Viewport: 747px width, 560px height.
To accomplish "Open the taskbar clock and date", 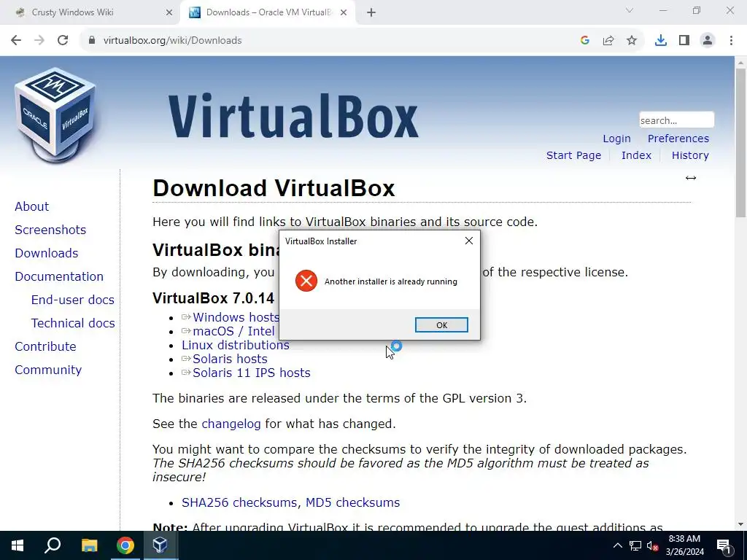I will click(x=684, y=545).
